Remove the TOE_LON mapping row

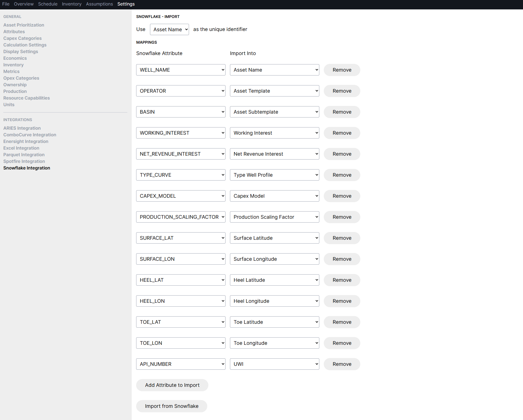(x=342, y=343)
